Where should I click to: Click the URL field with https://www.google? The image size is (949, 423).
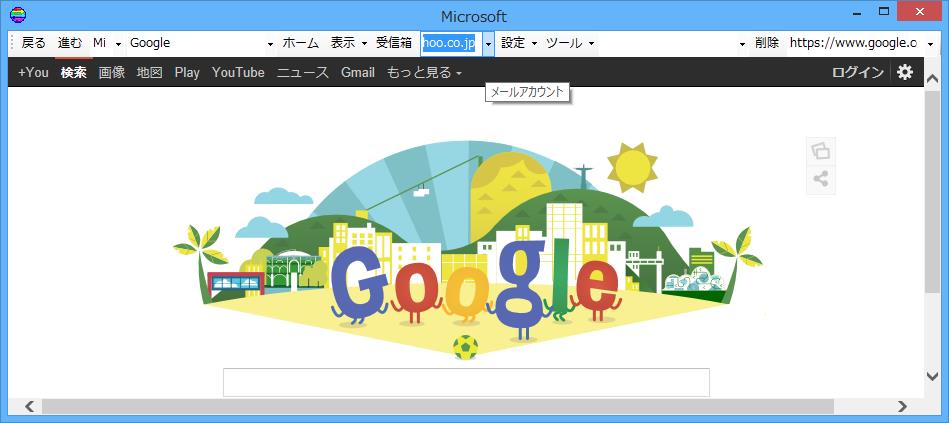pyautogui.click(x=853, y=44)
